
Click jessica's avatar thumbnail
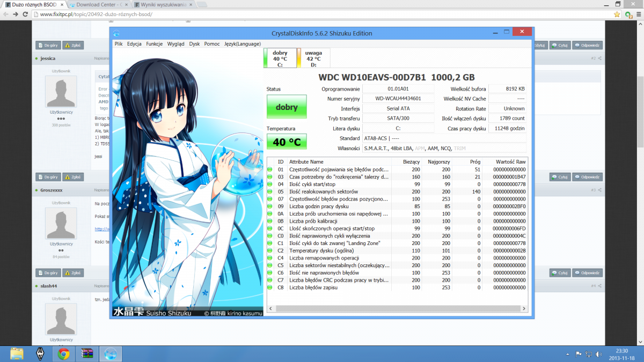(x=61, y=91)
